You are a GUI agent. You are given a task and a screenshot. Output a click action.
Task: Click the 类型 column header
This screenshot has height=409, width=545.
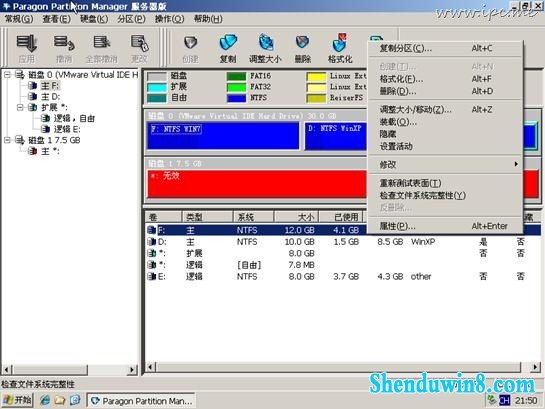pos(207,217)
